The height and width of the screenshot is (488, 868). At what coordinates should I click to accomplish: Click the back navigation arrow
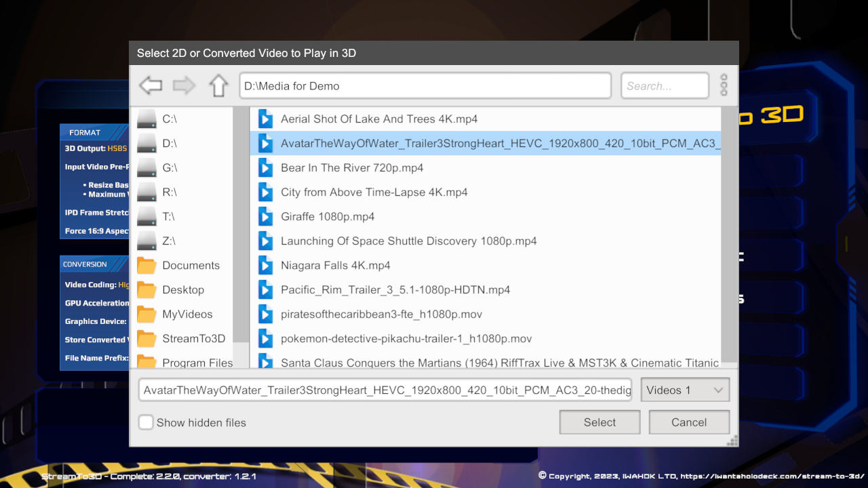coord(151,86)
